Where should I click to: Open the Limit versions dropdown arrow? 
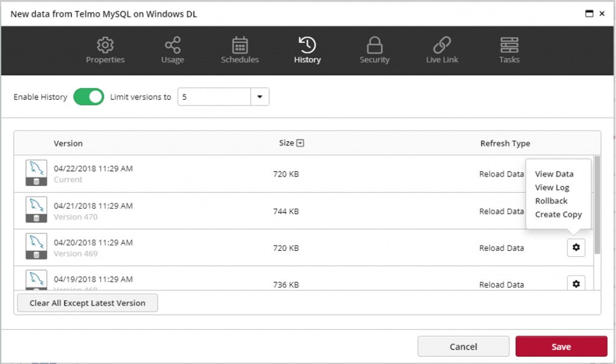coord(260,97)
